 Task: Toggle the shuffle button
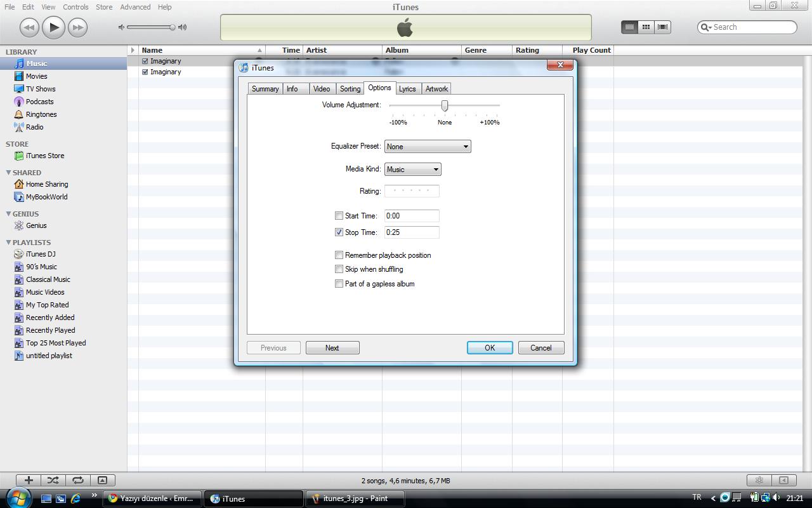[x=53, y=481]
